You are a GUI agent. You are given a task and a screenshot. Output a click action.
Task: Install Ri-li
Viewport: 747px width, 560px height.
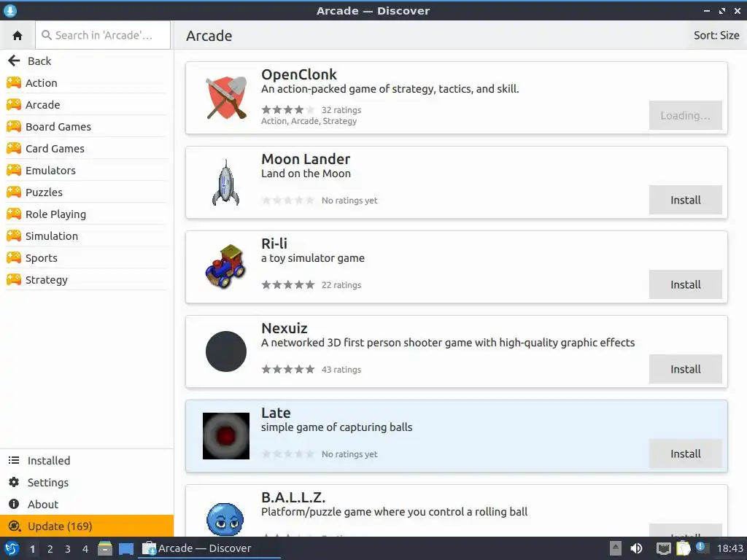(x=686, y=285)
